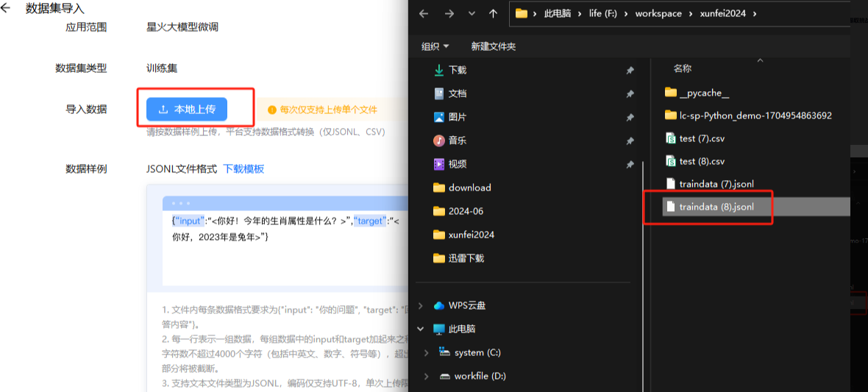Select the test (8).csv file

coord(694,161)
